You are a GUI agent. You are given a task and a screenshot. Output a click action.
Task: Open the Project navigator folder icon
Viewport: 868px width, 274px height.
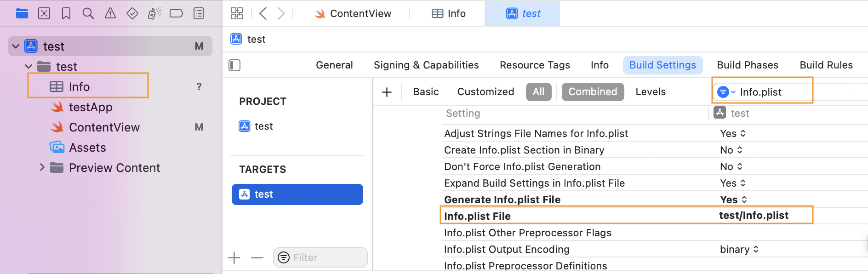click(x=22, y=14)
